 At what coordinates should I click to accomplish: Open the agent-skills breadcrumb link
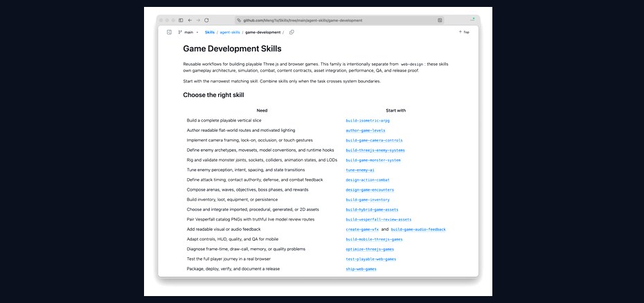point(230,32)
